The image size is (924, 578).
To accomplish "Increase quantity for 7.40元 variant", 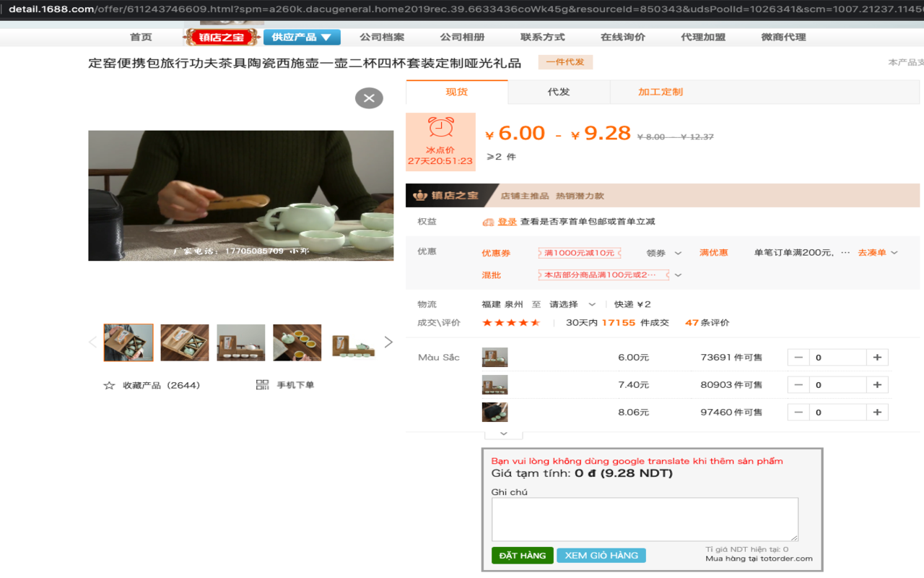I will [x=877, y=385].
